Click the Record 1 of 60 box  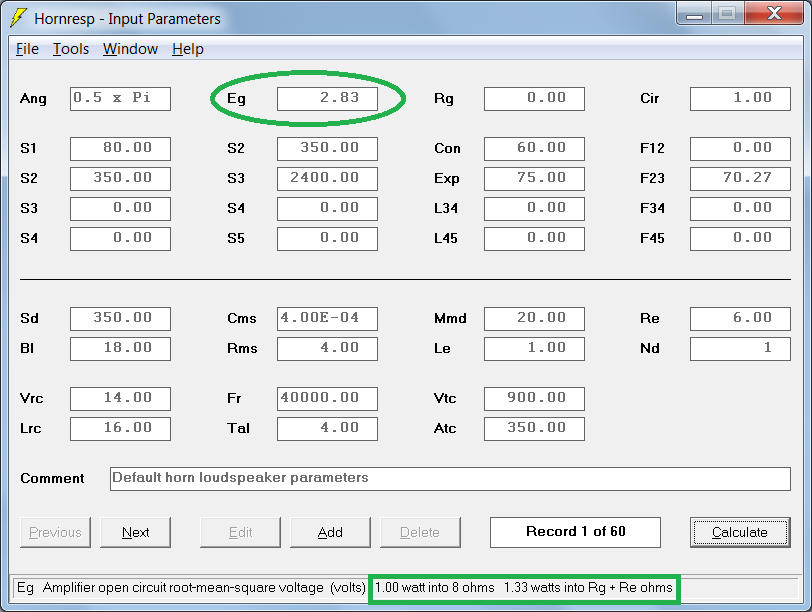(575, 532)
